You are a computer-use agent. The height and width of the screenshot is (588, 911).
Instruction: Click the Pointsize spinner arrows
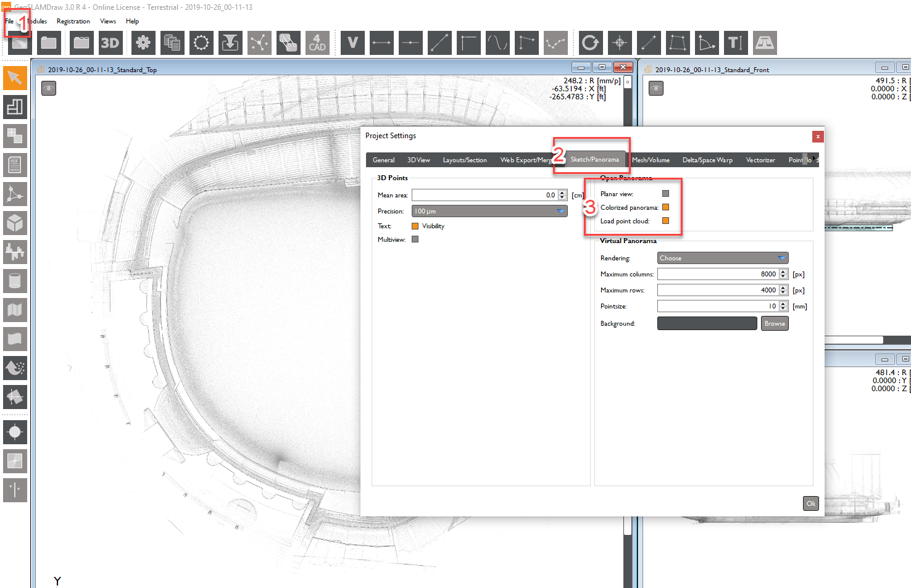tap(783, 306)
